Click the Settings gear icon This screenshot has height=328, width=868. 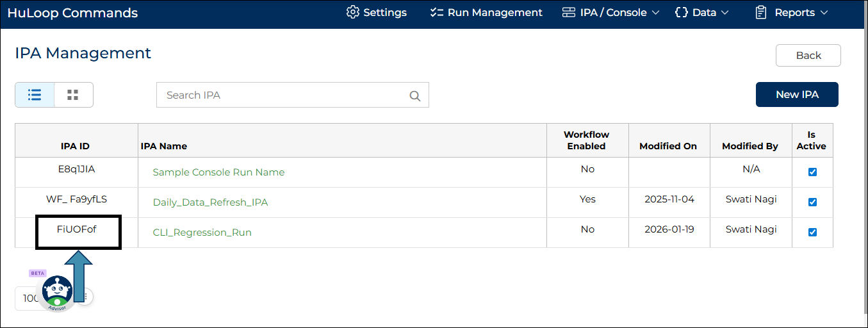352,12
